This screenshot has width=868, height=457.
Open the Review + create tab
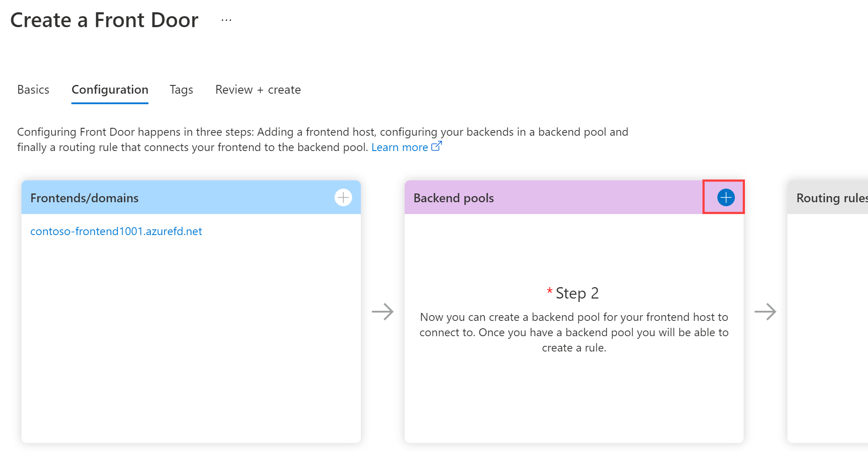click(x=258, y=89)
